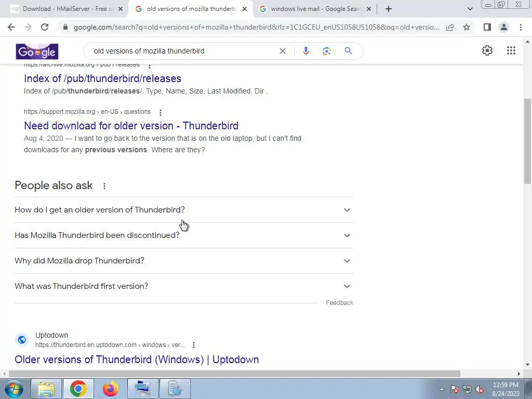
Task: Close the old versions thunderbird tab
Action: pos(245,9)
